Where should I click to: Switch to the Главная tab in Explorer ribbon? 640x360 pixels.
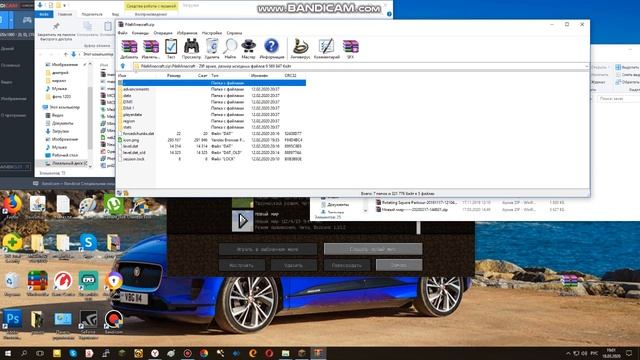pyautogui.click(x=65, y=14)
